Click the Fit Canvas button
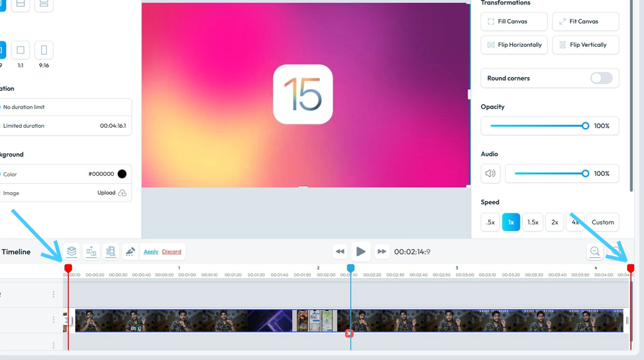The image size is (644, 360). [x=585, y=21]
